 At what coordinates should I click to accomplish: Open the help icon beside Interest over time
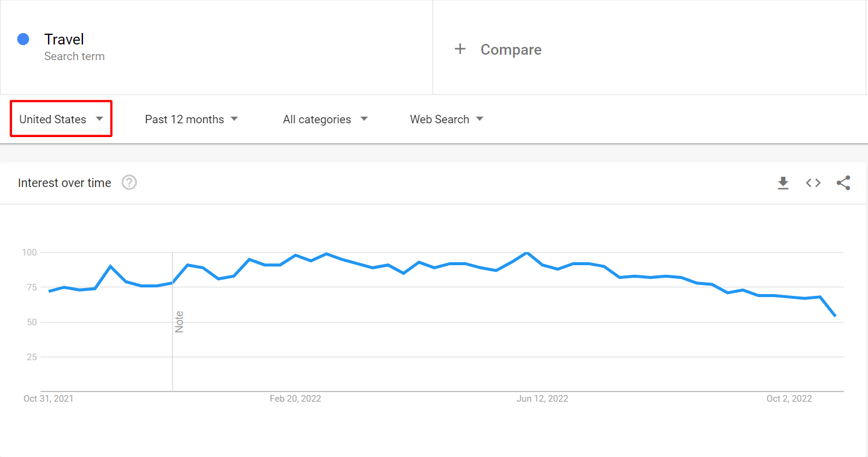coord(129,182)
